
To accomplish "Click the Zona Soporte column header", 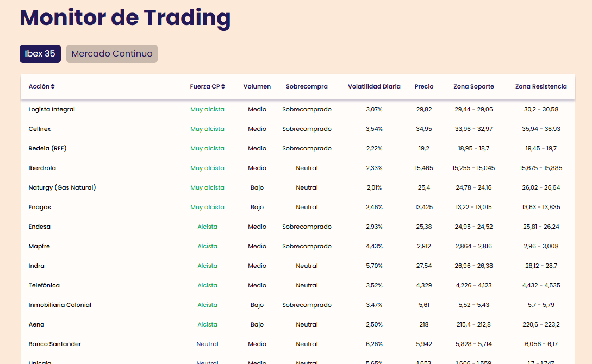I will point(473,86).
